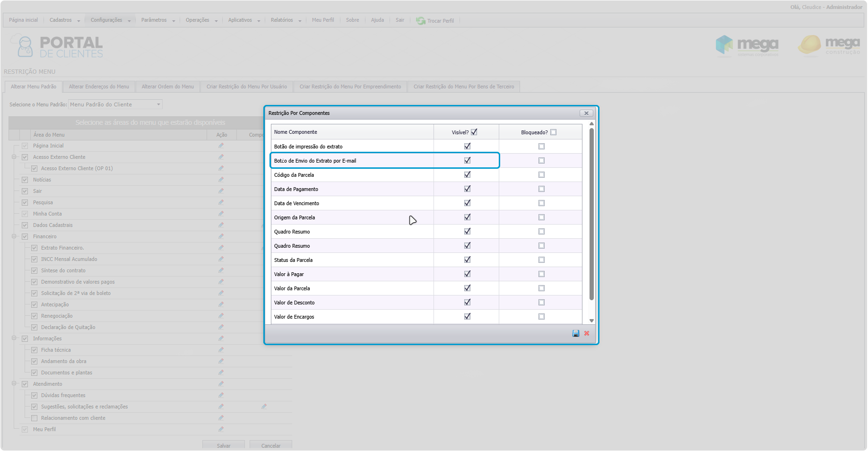The image size is (868, 451).
Task: Toggle the Visível? header checkbox
Action: 474,132
